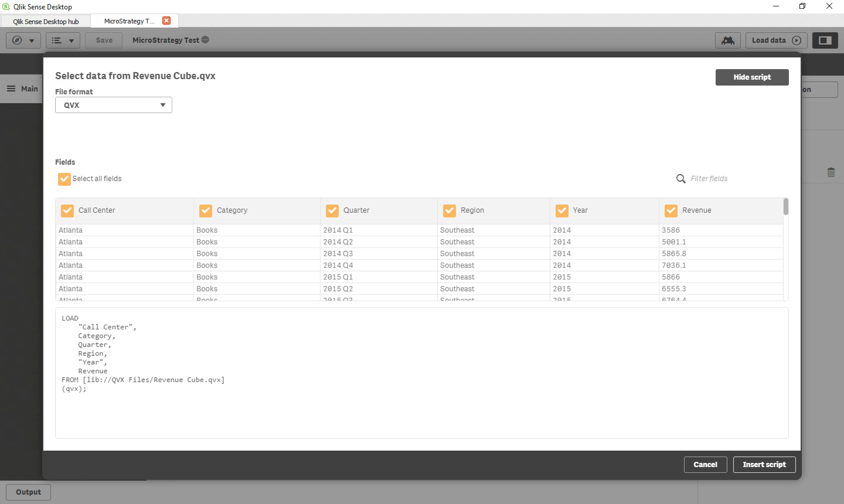Viewport: 844px width, 504px height.
Task: Click the Load data play icon
Action: click(x=796, y=41)
